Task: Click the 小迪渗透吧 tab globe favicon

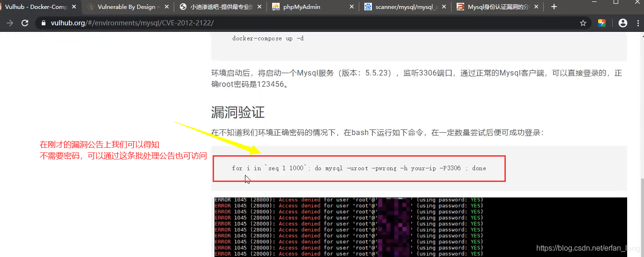Action: pyautogui.click(x=183, y=7)
